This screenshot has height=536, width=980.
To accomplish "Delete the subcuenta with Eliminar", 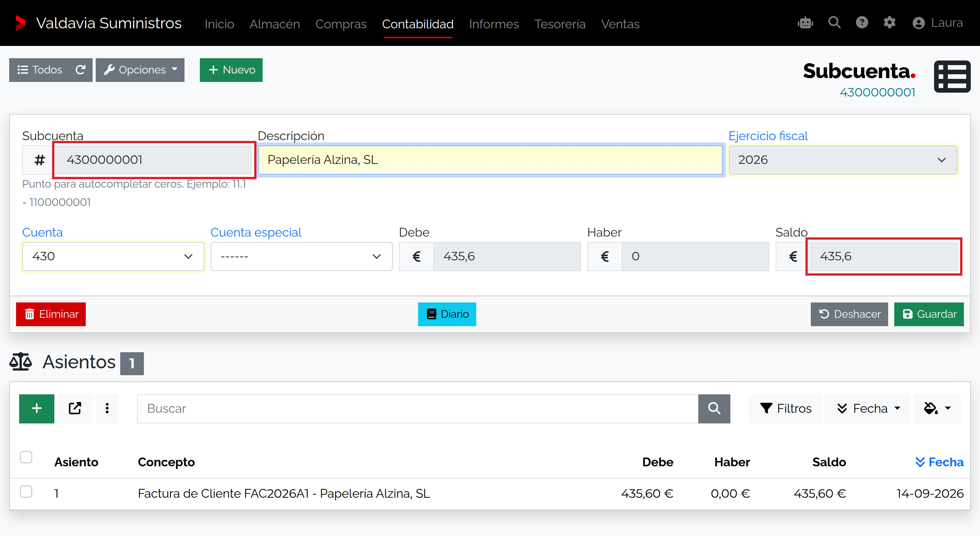I will [x=51, y=314].
